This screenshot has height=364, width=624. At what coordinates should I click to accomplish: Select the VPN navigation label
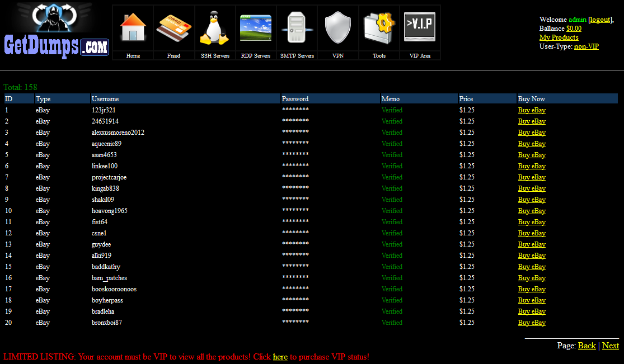(x=338, y=56)
